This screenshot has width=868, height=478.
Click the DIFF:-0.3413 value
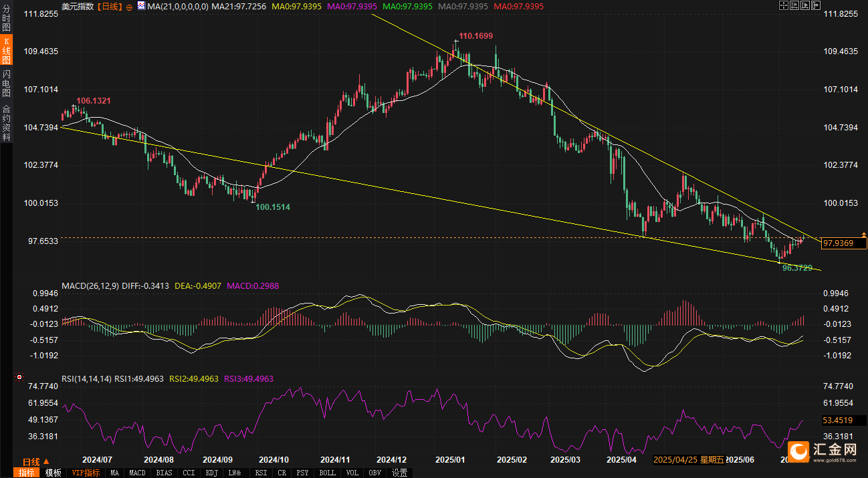(146, 286)
